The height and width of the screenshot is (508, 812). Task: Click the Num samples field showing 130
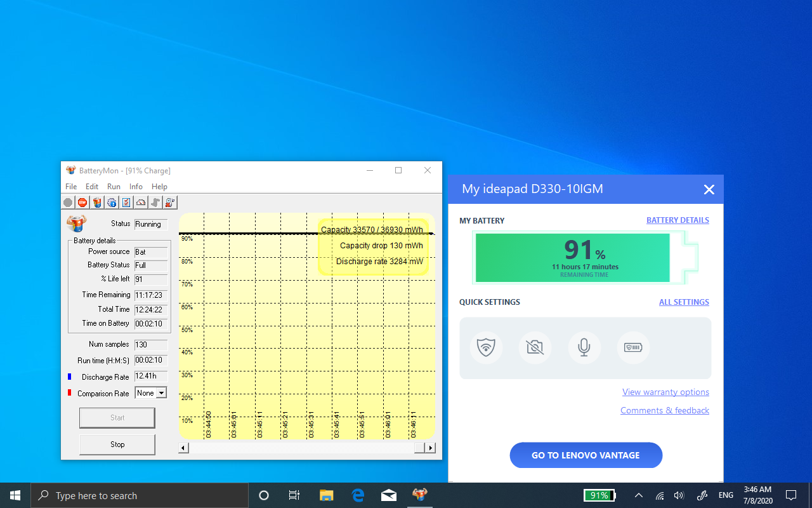(151, 345)
